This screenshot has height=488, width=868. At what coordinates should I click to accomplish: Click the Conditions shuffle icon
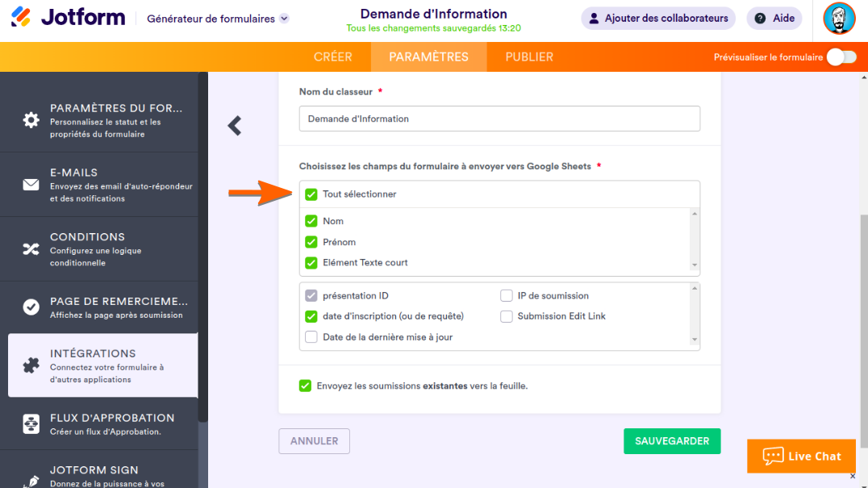click(31, 249)
